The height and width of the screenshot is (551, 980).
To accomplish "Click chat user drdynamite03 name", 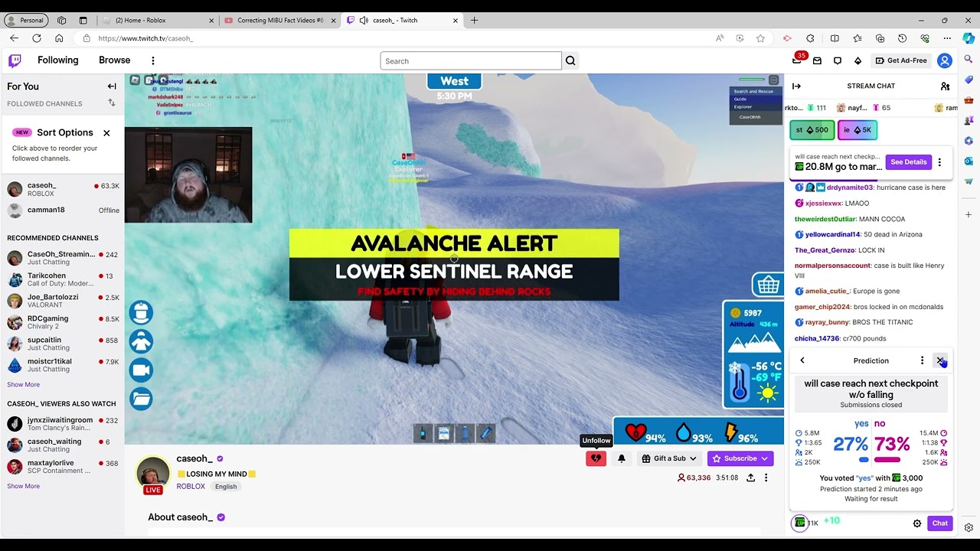I will pyautogui.click(x=850, y=187).
